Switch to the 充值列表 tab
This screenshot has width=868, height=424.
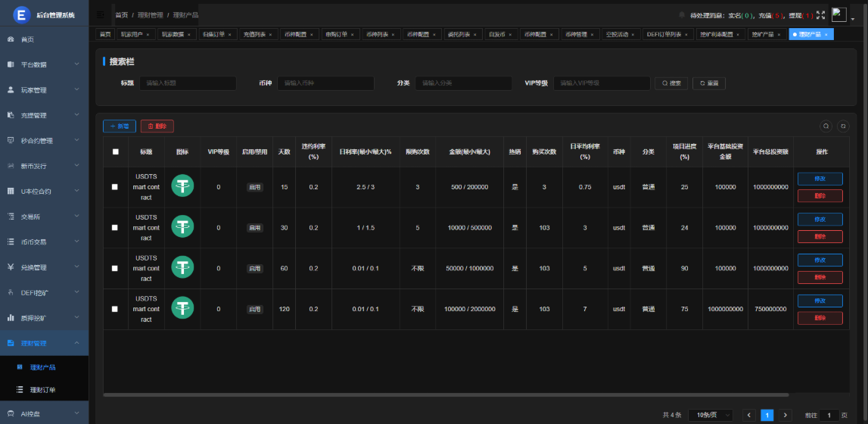click(x=257, y=34)
